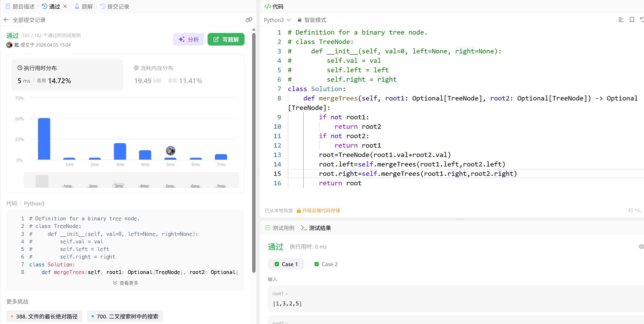Click the lock icon next to 智能模式

[x=299, y=20]
